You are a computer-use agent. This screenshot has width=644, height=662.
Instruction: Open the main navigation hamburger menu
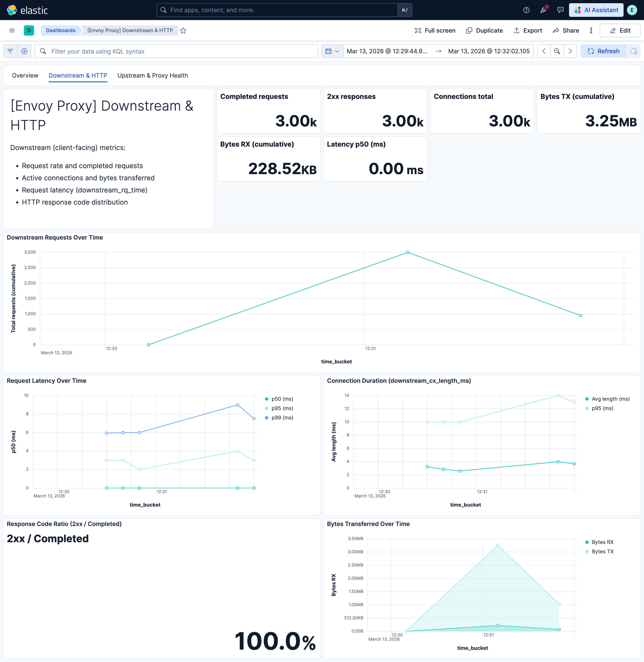(12, 30)
